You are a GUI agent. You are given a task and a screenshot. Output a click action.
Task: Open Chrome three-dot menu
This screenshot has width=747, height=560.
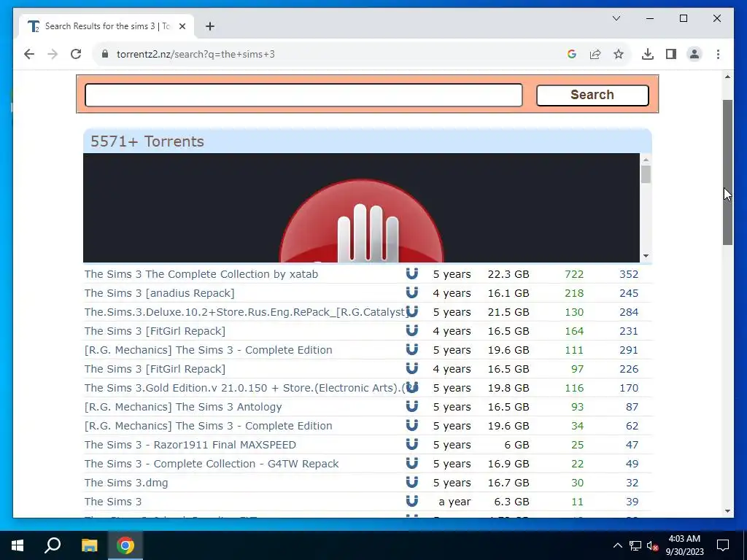coord(718,54)
